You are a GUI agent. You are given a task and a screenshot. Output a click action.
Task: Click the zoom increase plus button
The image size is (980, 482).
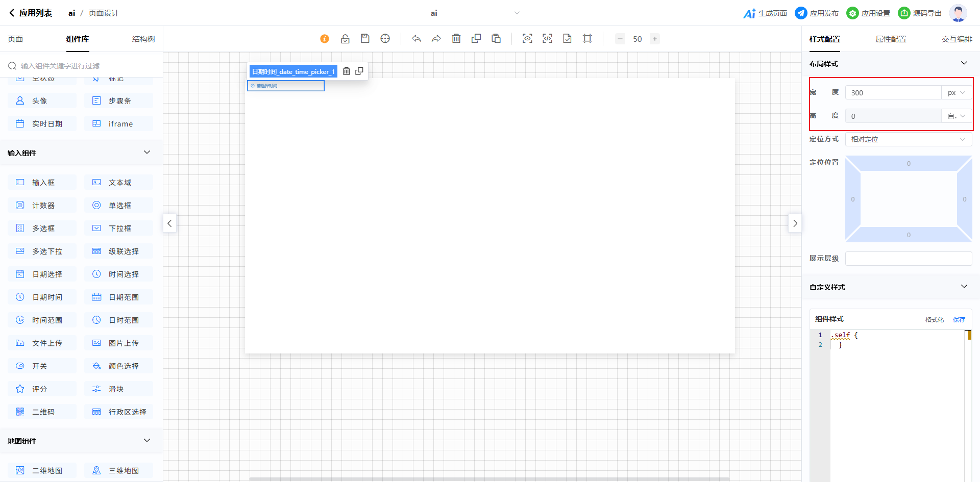(654, 39)
